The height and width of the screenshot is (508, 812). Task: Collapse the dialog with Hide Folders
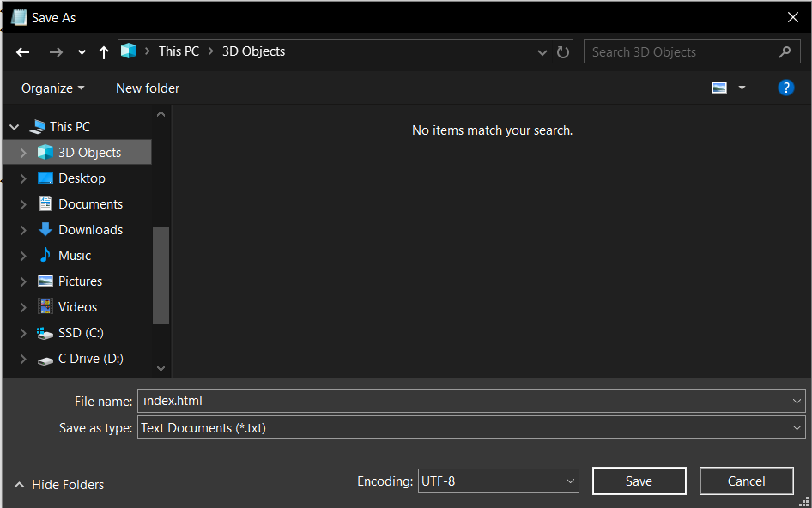(x=58, y=484)
